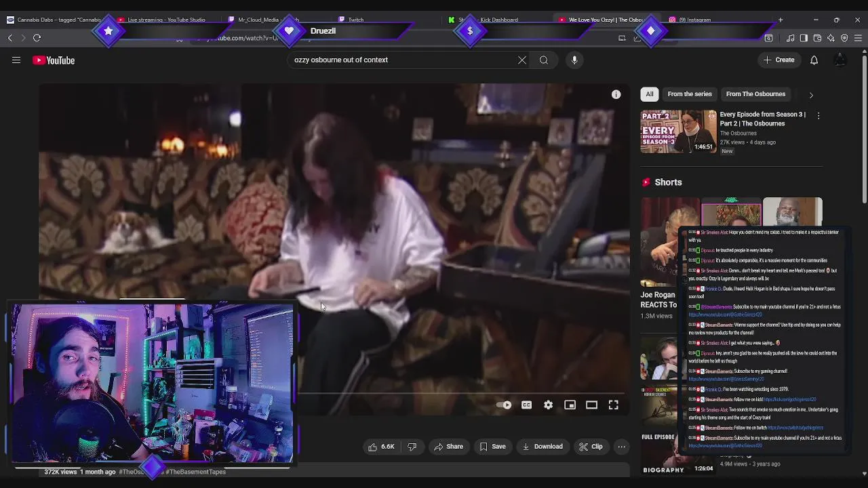Select the From The Osbournes chip

click(755, 94)
